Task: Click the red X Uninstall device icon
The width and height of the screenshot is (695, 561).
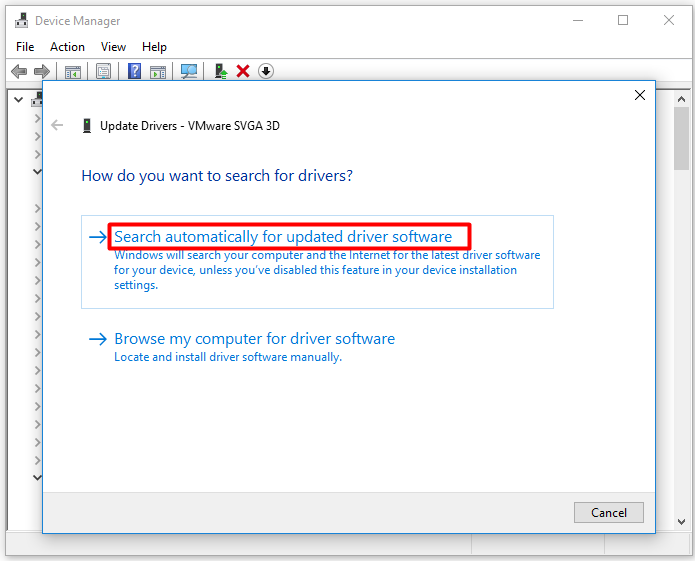Action: (243, 71)
